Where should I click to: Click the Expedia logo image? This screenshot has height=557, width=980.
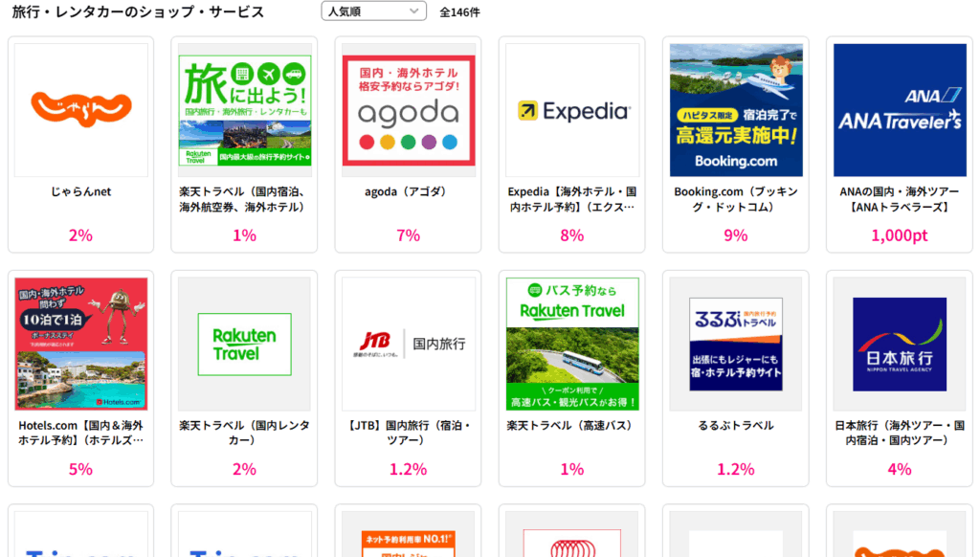click(572, 110)
